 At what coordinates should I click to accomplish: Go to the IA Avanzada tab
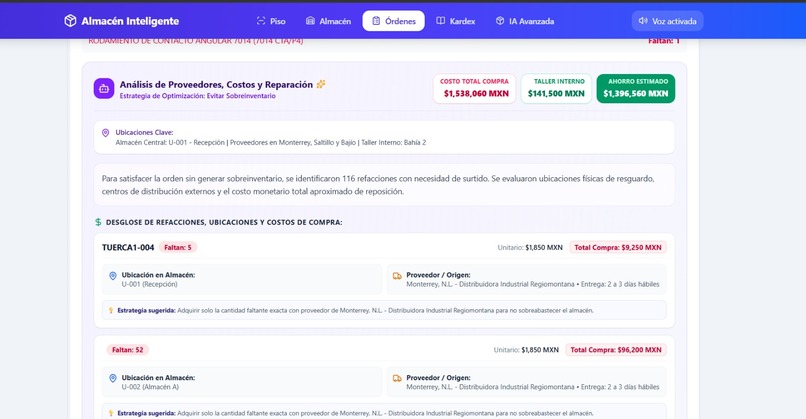click(x=524, y=21)
